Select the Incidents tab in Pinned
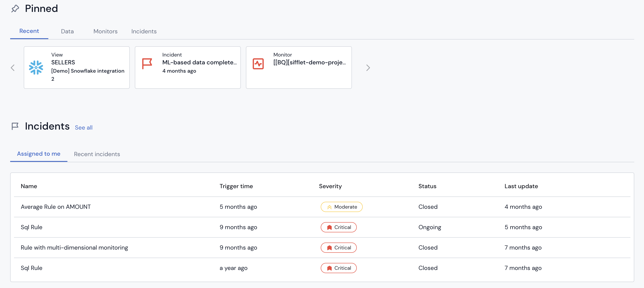 pos(144,31)
